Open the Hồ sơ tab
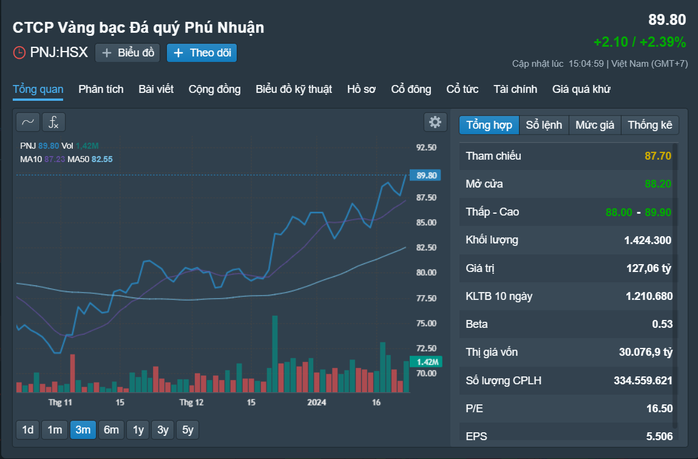698x459 pixels. point(361,89)
